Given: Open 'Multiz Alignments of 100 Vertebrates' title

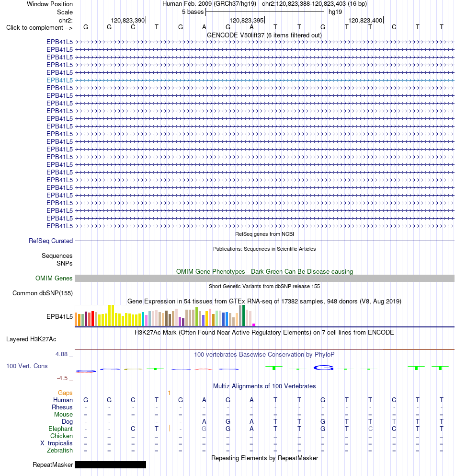Looking at the screenshot, I should coord(264,386).
